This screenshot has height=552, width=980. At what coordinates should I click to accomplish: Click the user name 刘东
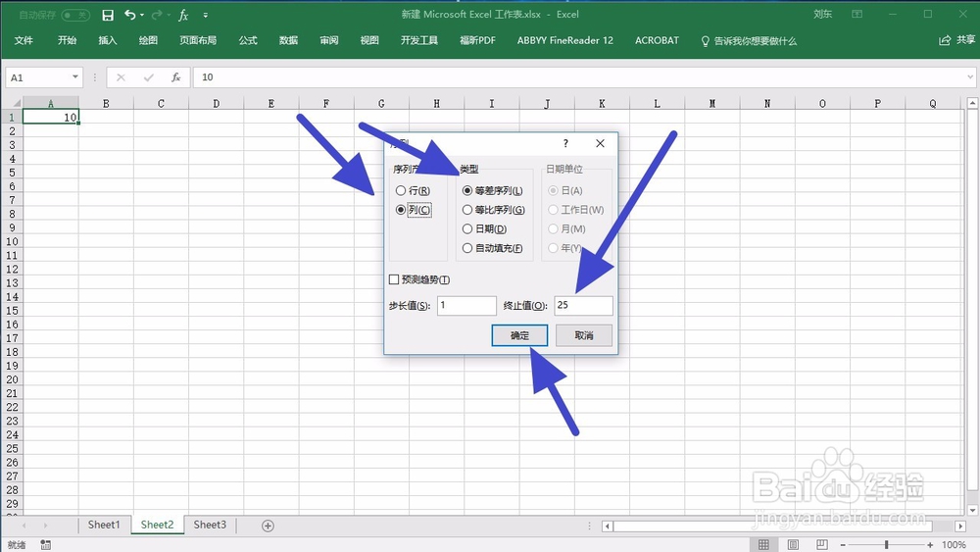click(x=822, y=14)
